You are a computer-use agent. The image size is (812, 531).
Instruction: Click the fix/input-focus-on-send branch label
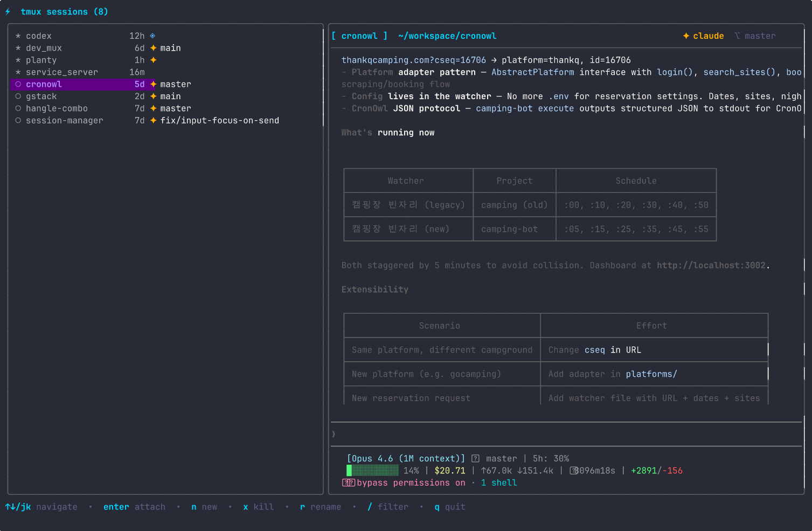coord(219,121)
